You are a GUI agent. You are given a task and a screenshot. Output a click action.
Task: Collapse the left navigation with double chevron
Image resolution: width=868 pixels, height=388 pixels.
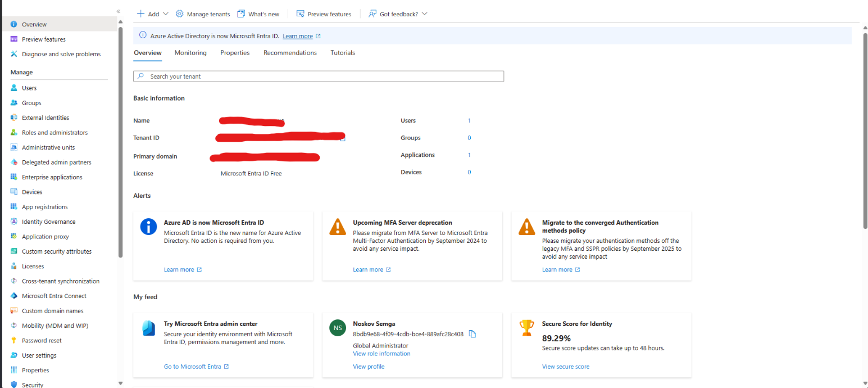point(119,11)
